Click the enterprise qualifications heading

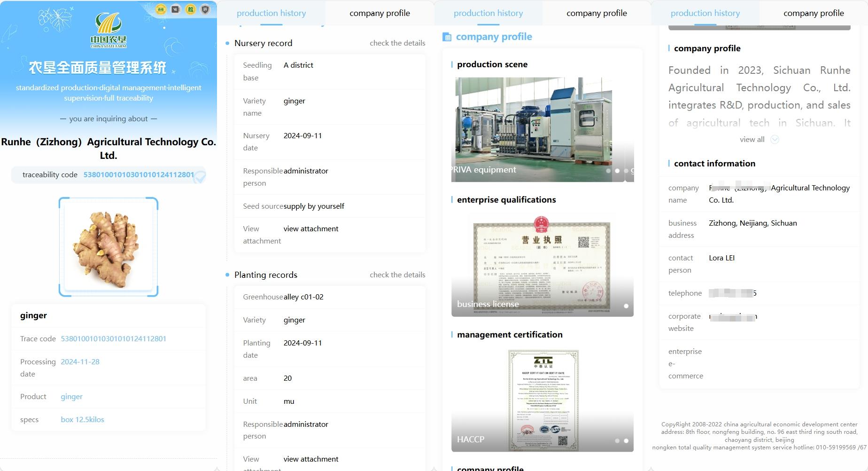click(x=506, y=199)
